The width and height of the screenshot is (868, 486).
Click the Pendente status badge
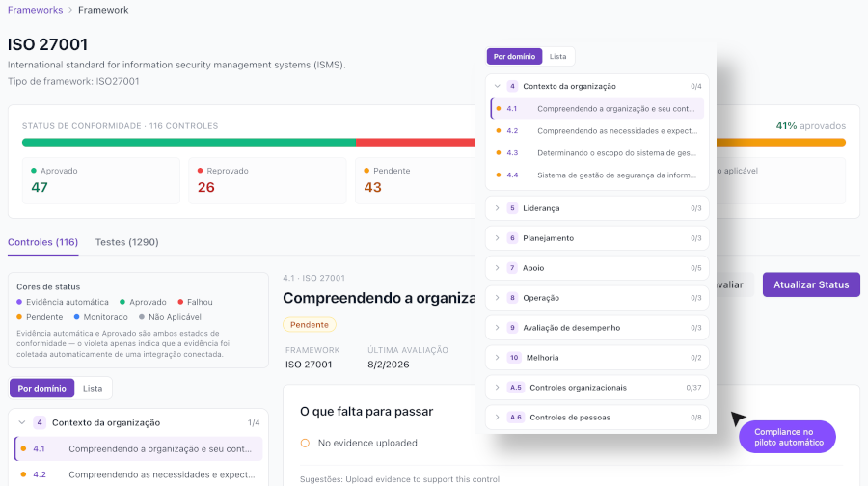pyautogui.click(x=310, y=324)
